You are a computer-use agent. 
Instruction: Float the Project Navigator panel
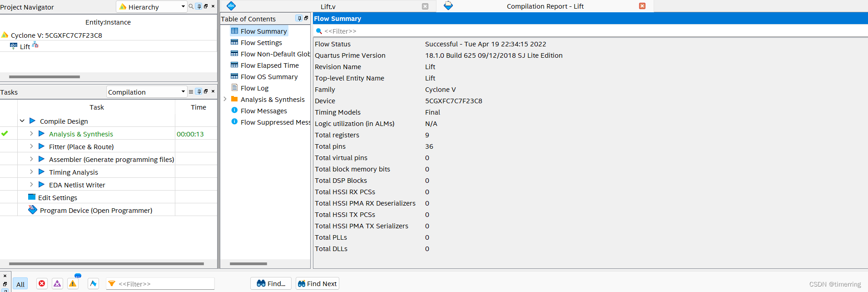coord(206,6)
